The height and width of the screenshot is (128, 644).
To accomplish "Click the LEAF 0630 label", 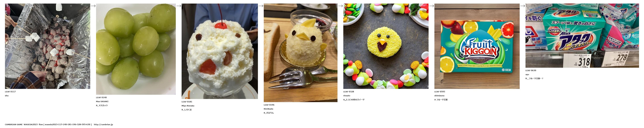I will (531, 71).
